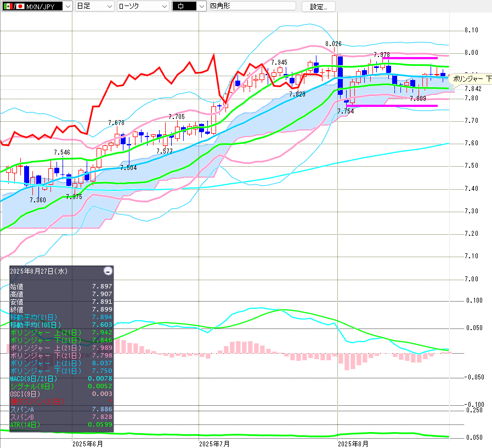492x448 pixels.
Task: Open the ローソク chart type dropdown
Action: click(143, 6)
